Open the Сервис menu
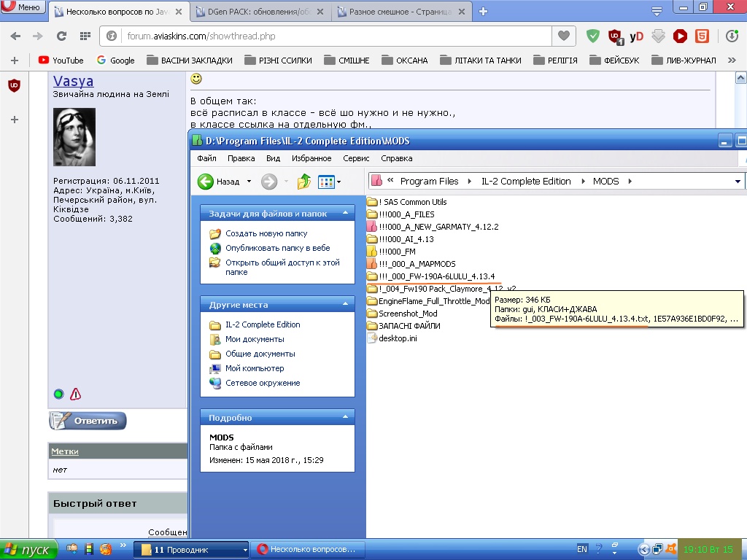Image resolution: width=747 pixels, height=560 pixels. (x=356, y=158)
